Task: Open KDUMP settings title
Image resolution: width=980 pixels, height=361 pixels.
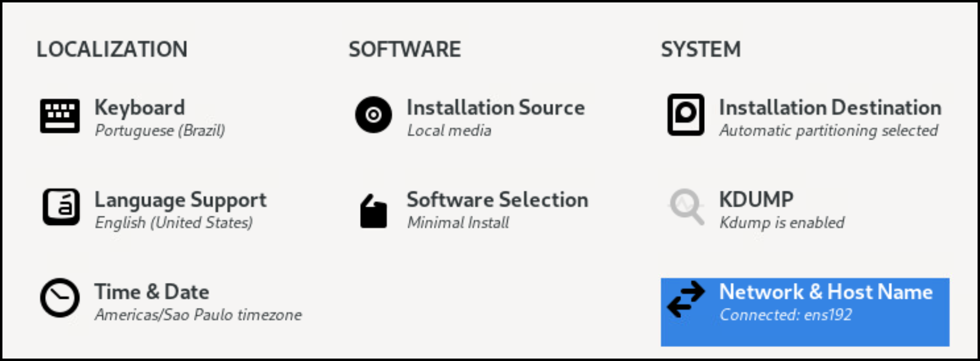Action: click(x=756, y=199)
